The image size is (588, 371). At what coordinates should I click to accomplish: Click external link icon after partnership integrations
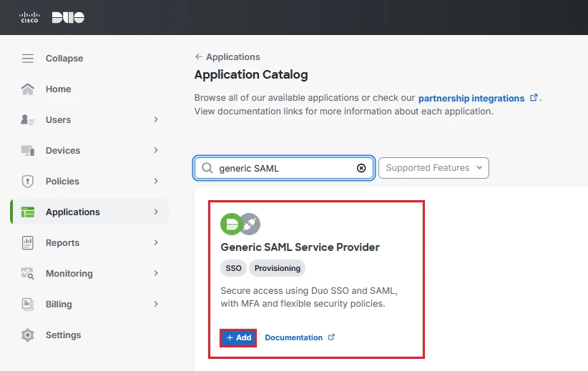(533, 98)
